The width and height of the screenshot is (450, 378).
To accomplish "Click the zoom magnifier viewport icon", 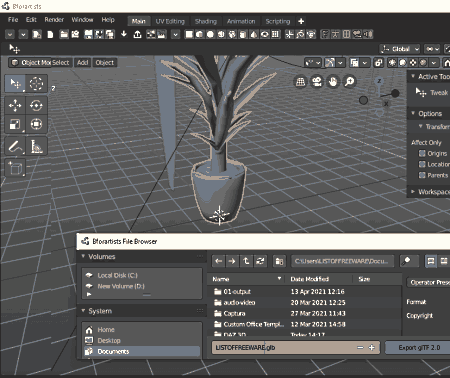I will [x=349, y=82].
